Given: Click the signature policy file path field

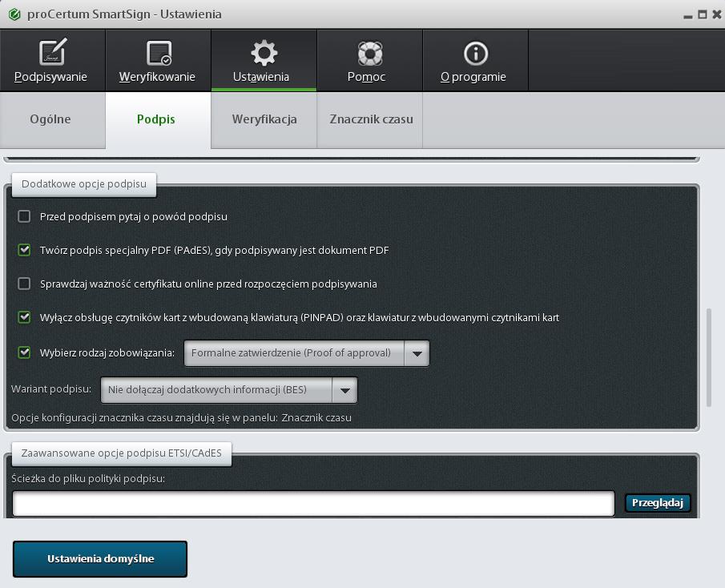Looking at the screenshot, I should 313,503.
